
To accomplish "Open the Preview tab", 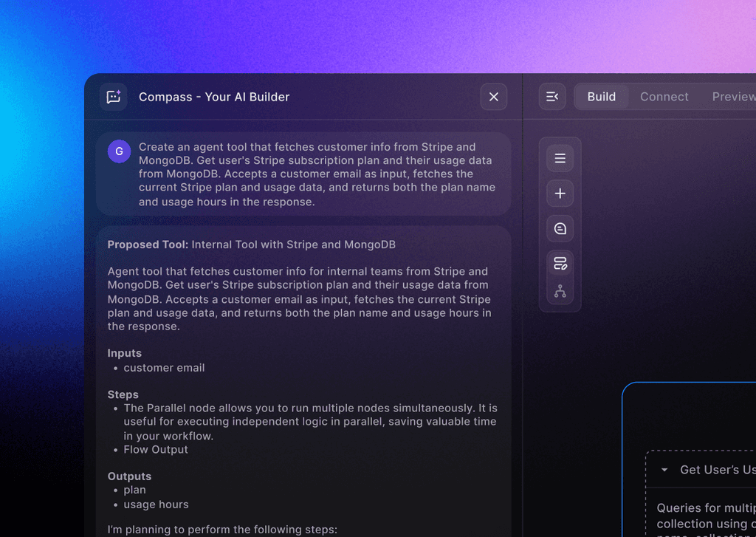I will point(732,96).
